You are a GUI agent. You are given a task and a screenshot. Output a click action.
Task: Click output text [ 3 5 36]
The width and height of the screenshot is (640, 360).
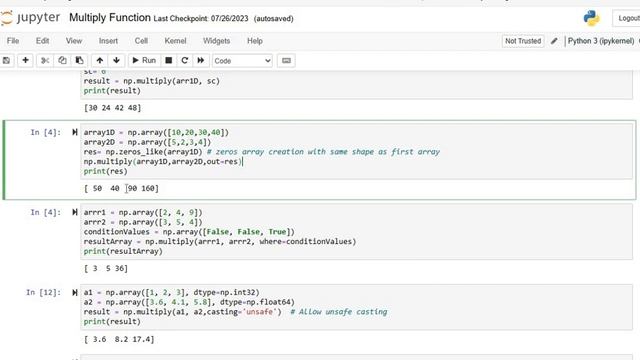[106, 268]
